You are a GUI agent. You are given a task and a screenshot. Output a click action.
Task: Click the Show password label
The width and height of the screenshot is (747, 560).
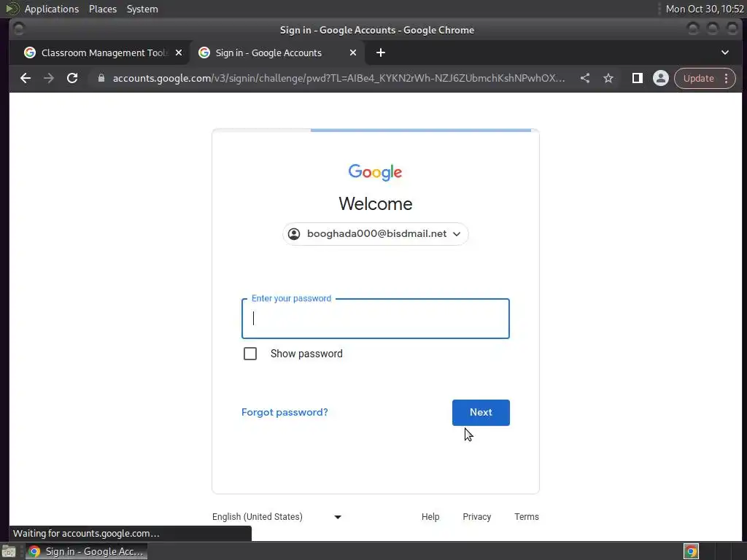(306, 354)
